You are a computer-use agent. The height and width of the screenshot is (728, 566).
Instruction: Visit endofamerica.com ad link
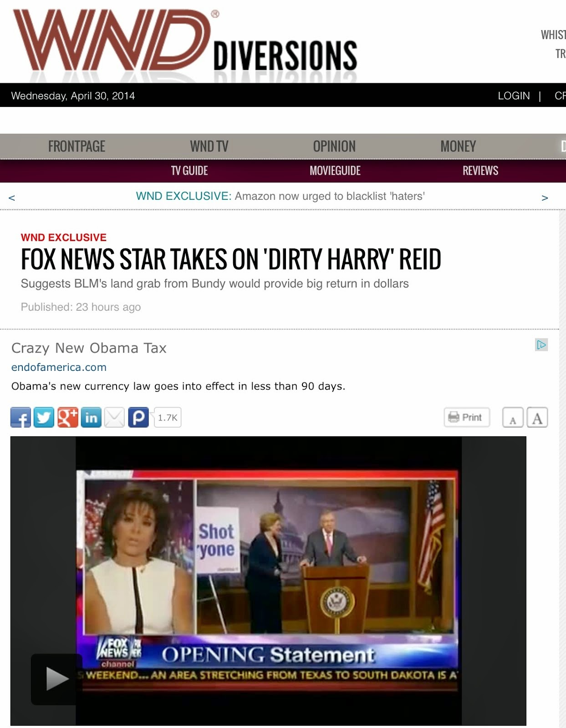tap(59, 367)
